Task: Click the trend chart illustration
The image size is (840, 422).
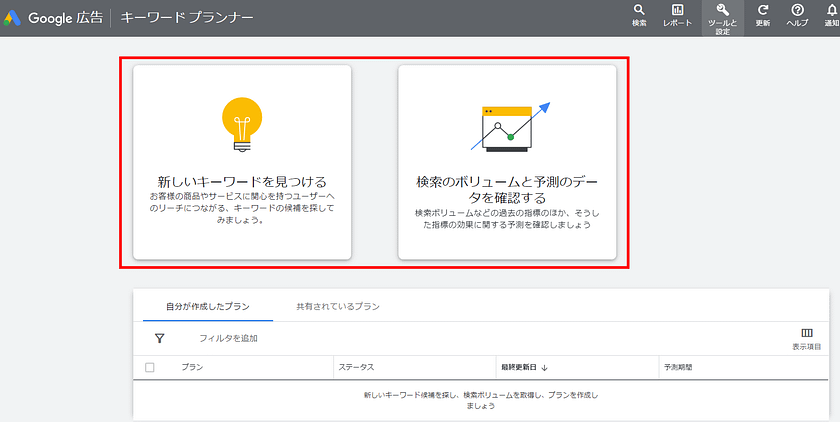Action: click(x=512, y=125)
